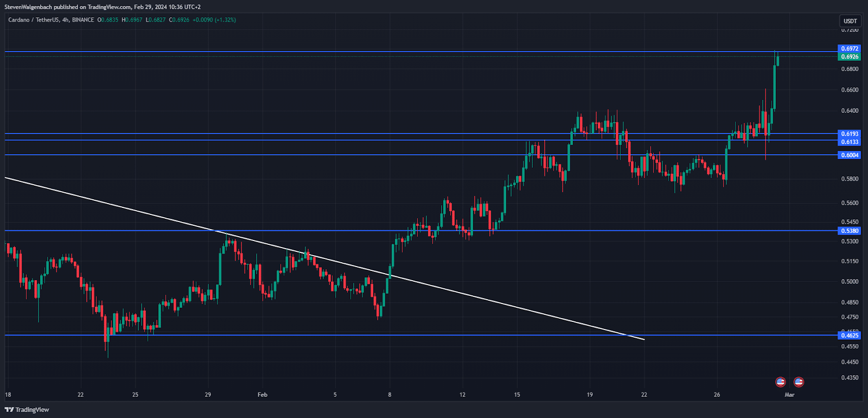Click the Cardano / TetherUS symbol title
This screenshot has width=868, height=418.
coord(51,20)
